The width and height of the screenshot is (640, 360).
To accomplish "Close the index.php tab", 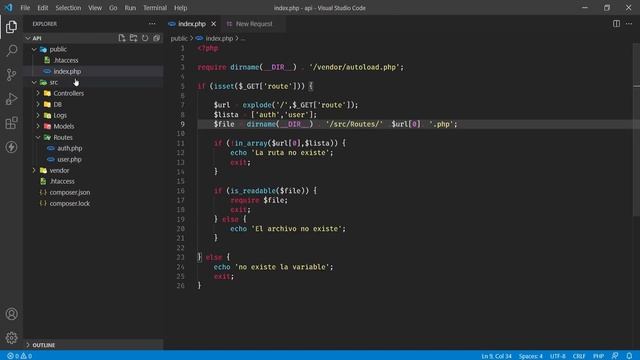I will (213, 24).
